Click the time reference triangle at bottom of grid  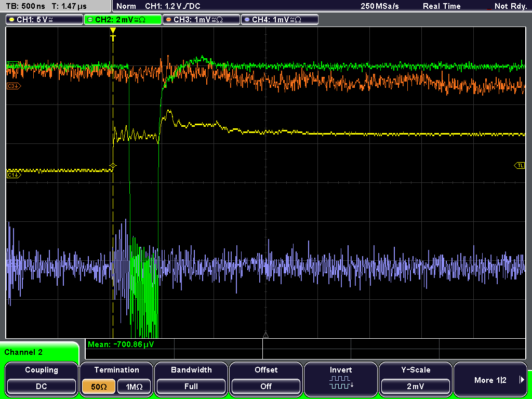click(265, 335)
